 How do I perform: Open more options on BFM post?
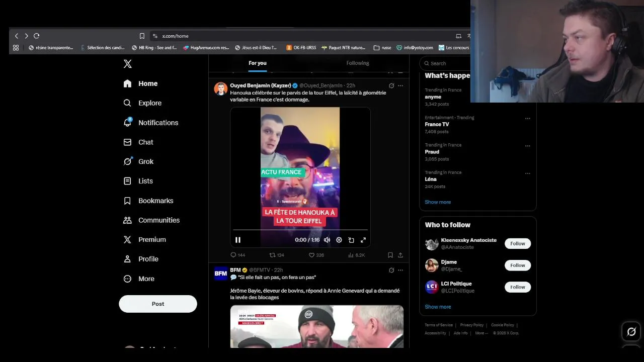tap(400, 270)
